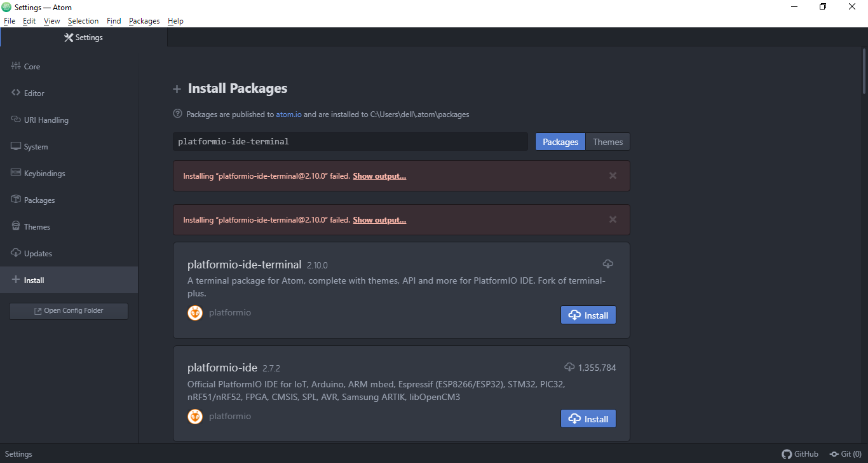
Task: Dismiss the first installation failure notification
Action: [x=612, y=176]
